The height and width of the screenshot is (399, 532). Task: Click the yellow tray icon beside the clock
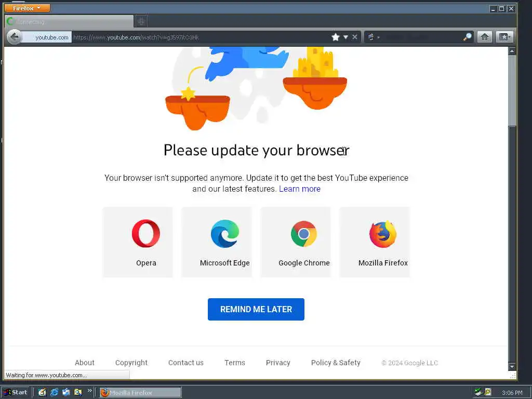click(x=488, y=392)
